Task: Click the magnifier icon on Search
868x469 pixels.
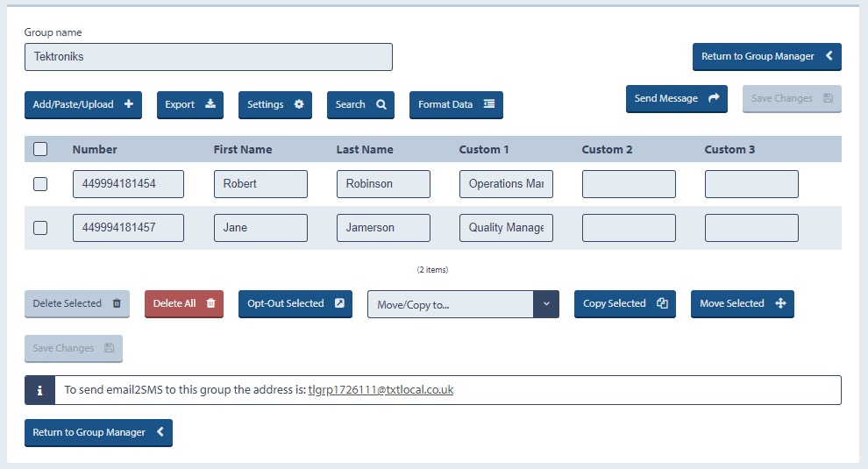Action: pos(381,104)
